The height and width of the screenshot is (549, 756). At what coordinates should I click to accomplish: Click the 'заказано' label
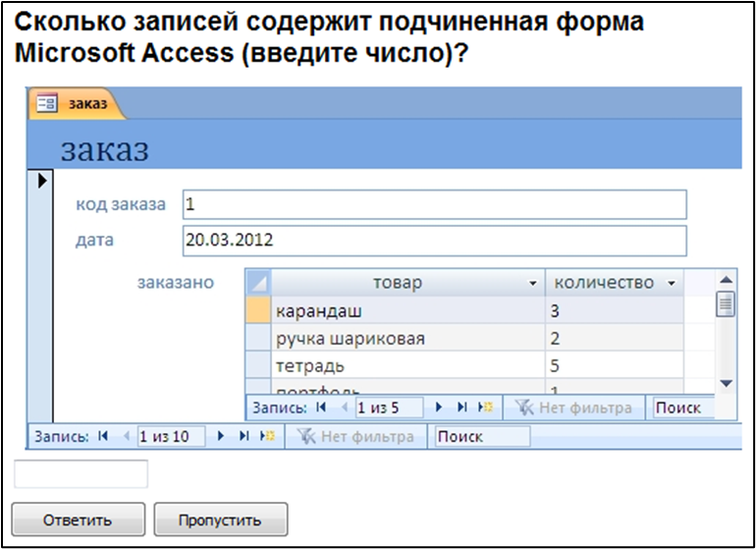point(176,282)
